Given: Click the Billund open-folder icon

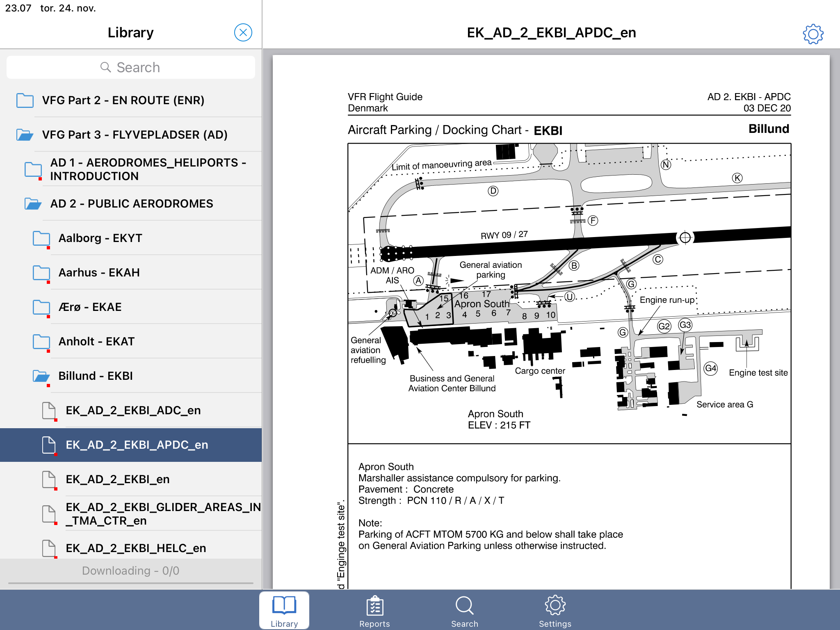Looking at the screenshot, I should click(x=41, y=376).
